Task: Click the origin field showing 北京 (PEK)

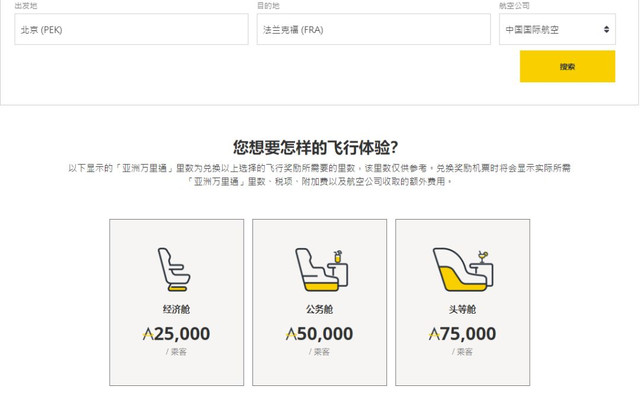Action: point(131,29)
